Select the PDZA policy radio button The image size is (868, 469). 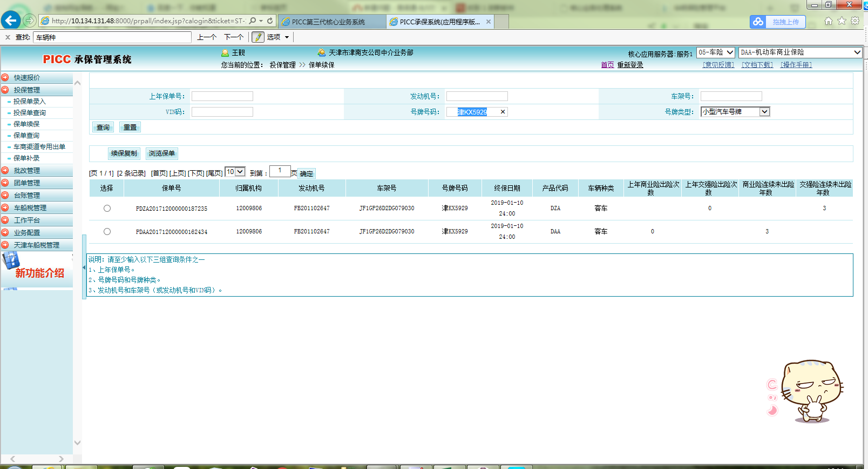click(x=107, y=208)
